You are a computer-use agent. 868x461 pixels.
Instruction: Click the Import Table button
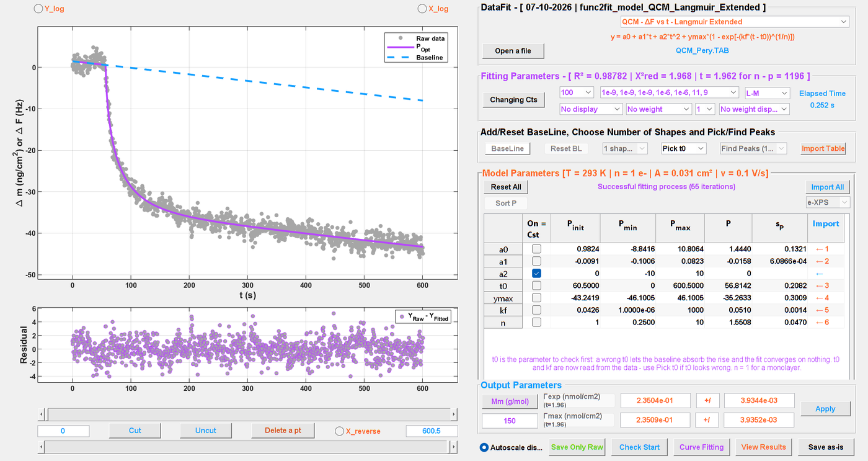point(823,148)
